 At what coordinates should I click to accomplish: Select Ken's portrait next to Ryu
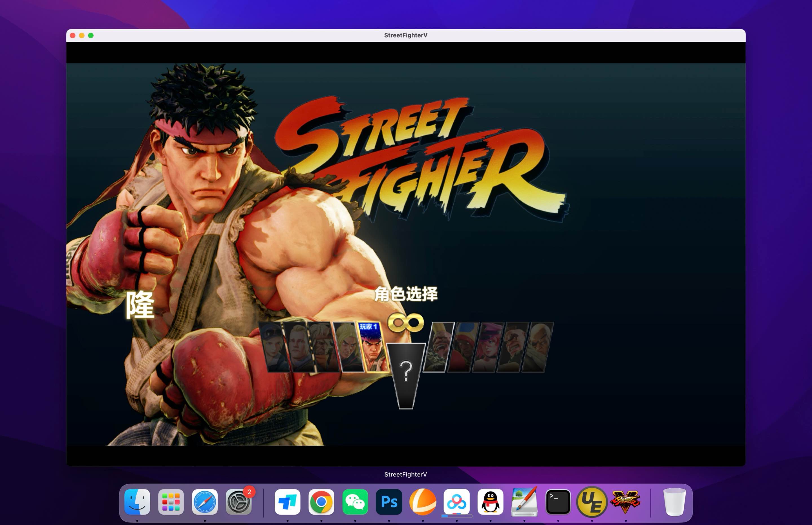tap(348, 348)
